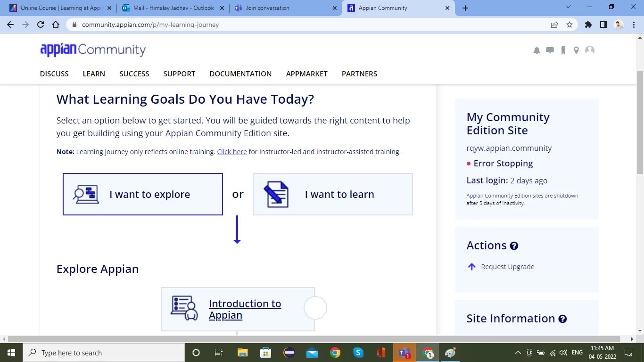Switch to the Join conversation tab
The image size is (644, 362).
coord(286,8)
